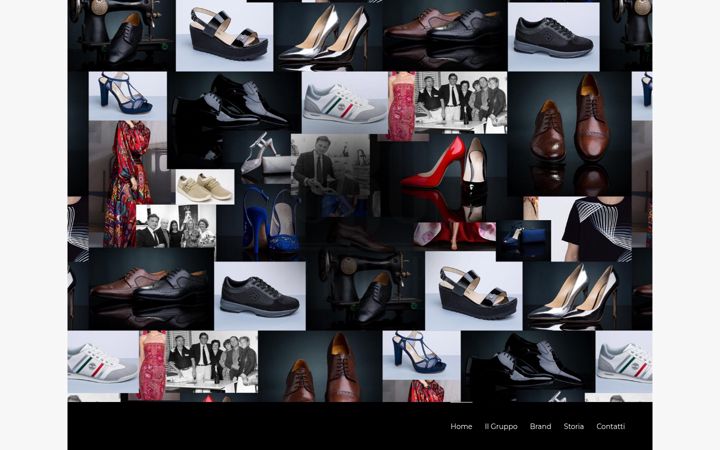The height and width of the screenshot is (450, 720).
Task: Open the Home navigation link
Action: point(461,426)
